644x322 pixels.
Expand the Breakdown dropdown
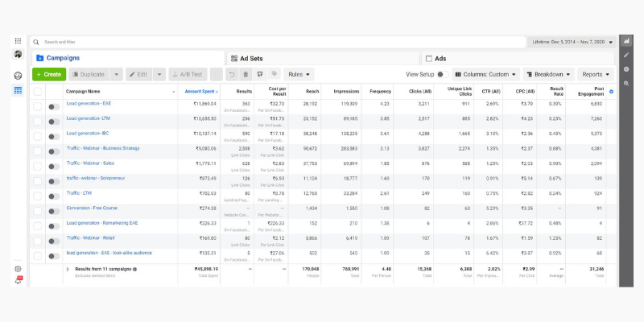point(547,74)
